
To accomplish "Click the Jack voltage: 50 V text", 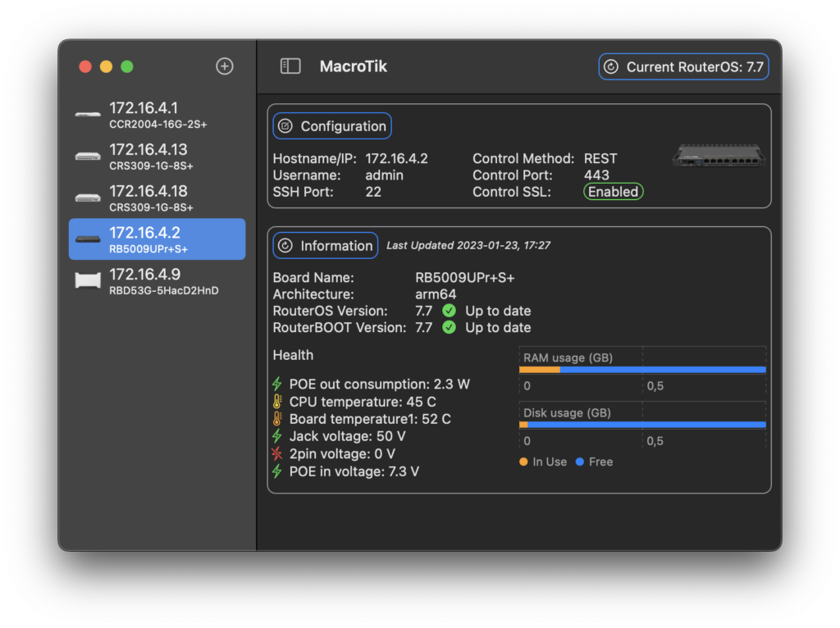I will point(347,436).
